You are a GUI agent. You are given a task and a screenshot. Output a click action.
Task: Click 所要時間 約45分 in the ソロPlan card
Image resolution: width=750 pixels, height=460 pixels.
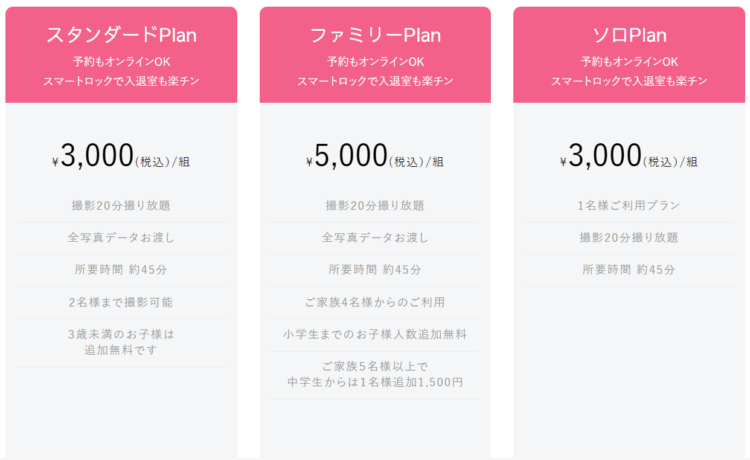click(629, 270)
